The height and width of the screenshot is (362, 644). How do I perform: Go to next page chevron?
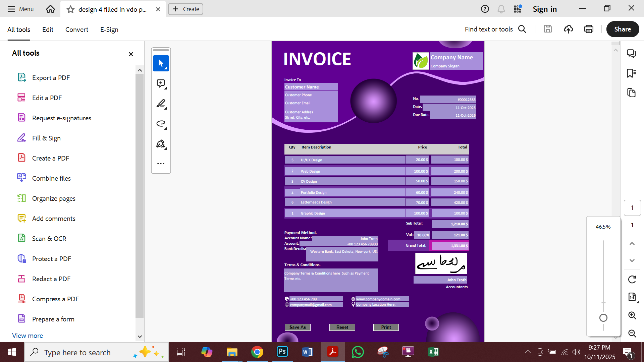(x=632, y=260)
